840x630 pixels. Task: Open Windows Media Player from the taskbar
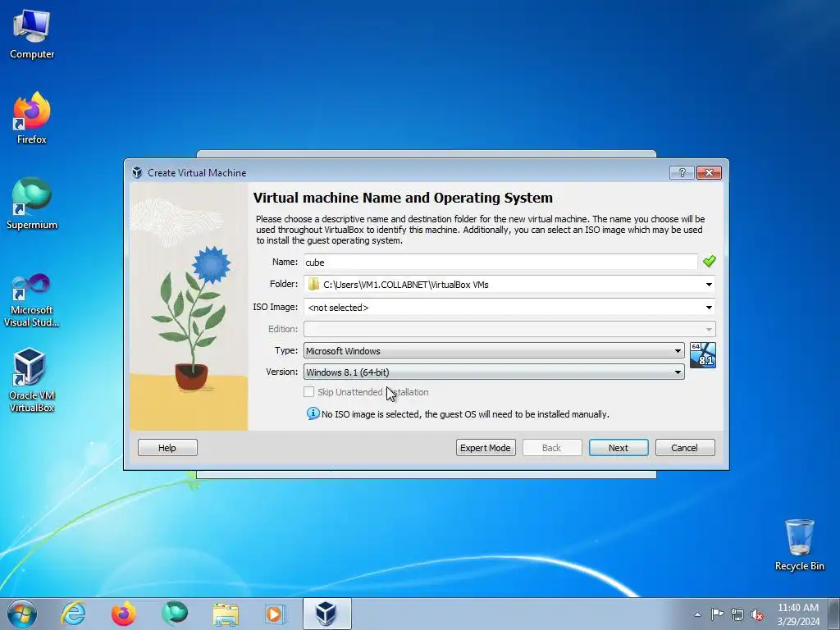[x=276, y=614]
